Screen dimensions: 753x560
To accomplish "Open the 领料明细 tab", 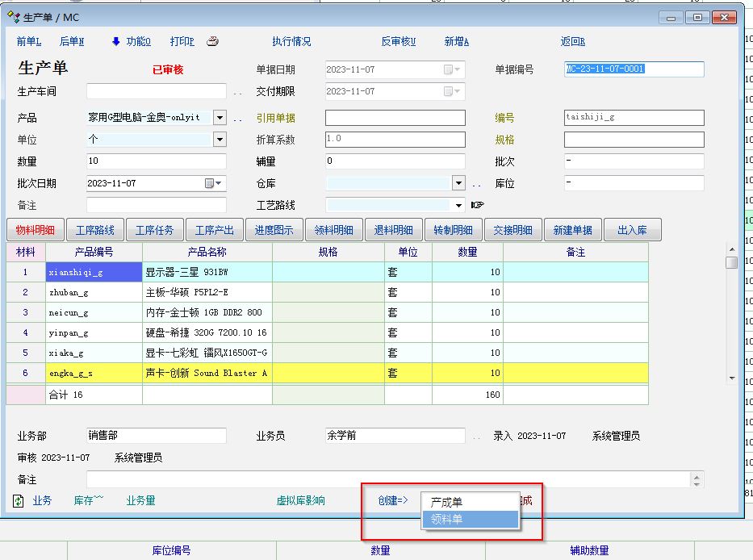I will point(334,230).
